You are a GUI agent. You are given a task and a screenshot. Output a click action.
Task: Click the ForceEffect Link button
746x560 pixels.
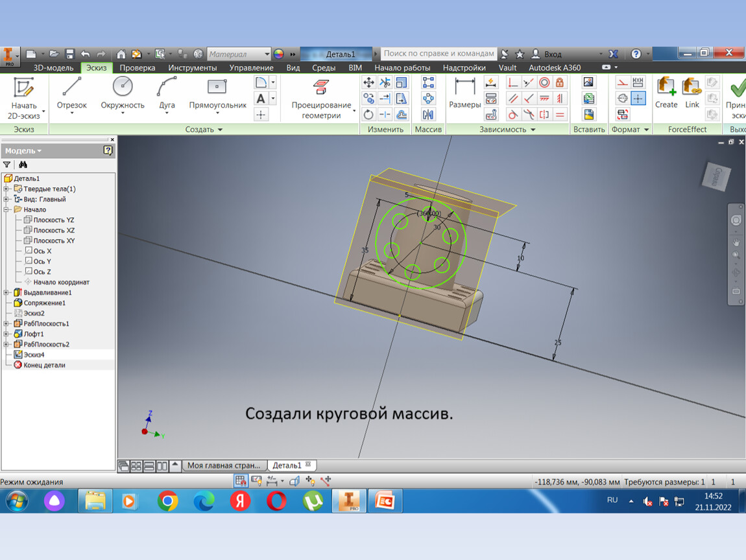[692, 93]
